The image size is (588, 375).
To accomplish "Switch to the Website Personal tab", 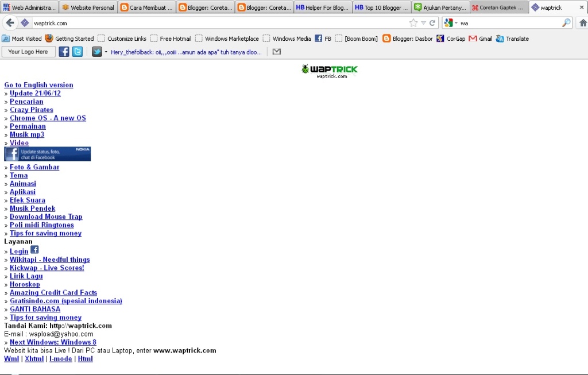I will pyautogui.click(x=88, y=7).
